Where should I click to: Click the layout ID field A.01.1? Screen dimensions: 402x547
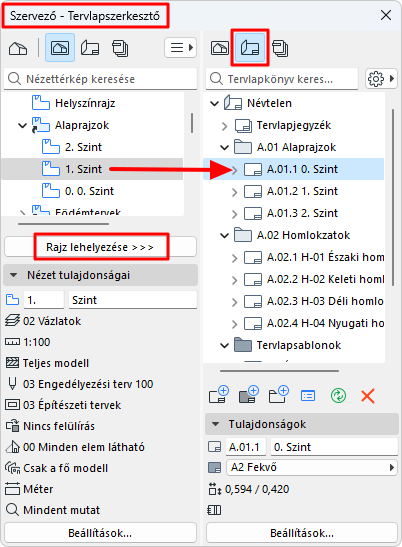(246, 447)
